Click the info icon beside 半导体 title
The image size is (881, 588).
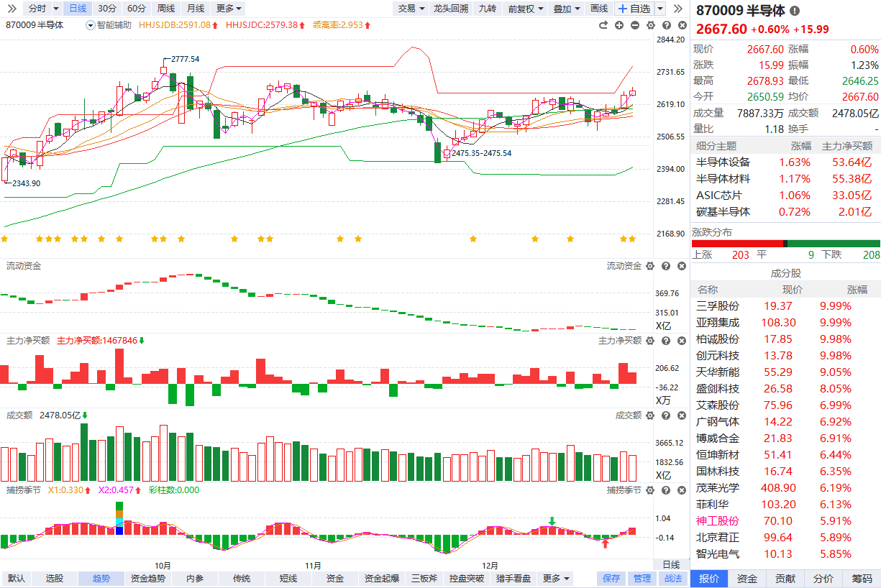pyautogui.click(x=794, y=11)
